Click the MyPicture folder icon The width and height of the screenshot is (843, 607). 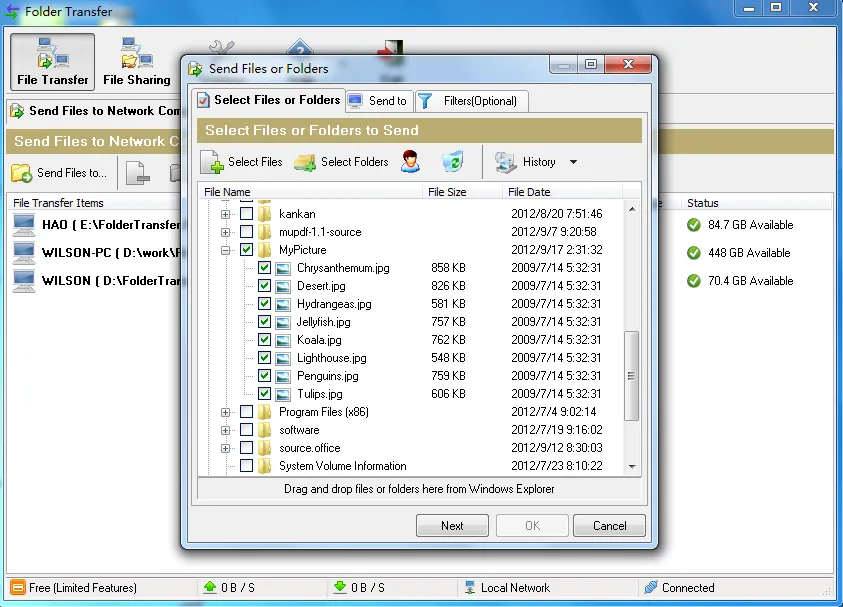coord(265,250)
